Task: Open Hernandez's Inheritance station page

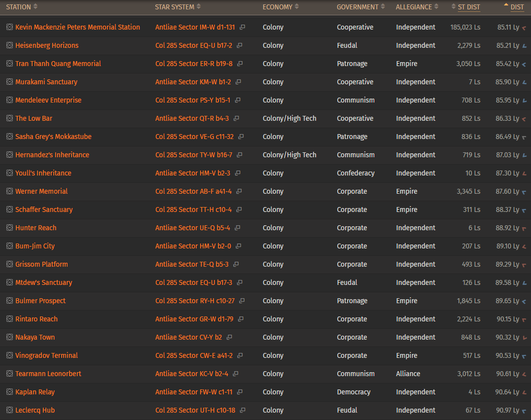Action: [x=52, y=155]
